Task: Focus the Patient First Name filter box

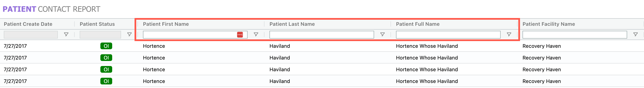Action: pos(189,35)
